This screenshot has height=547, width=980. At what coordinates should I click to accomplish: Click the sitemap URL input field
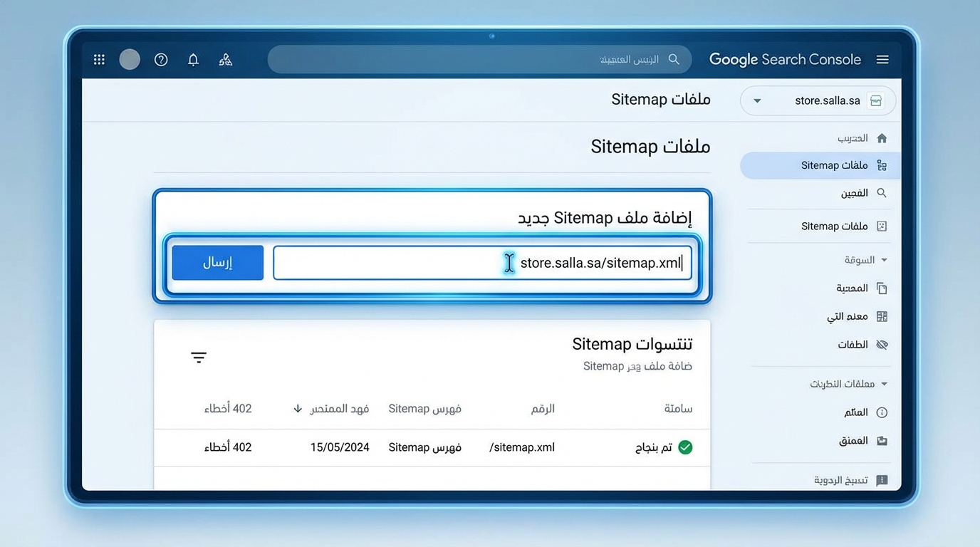[482, 263]
